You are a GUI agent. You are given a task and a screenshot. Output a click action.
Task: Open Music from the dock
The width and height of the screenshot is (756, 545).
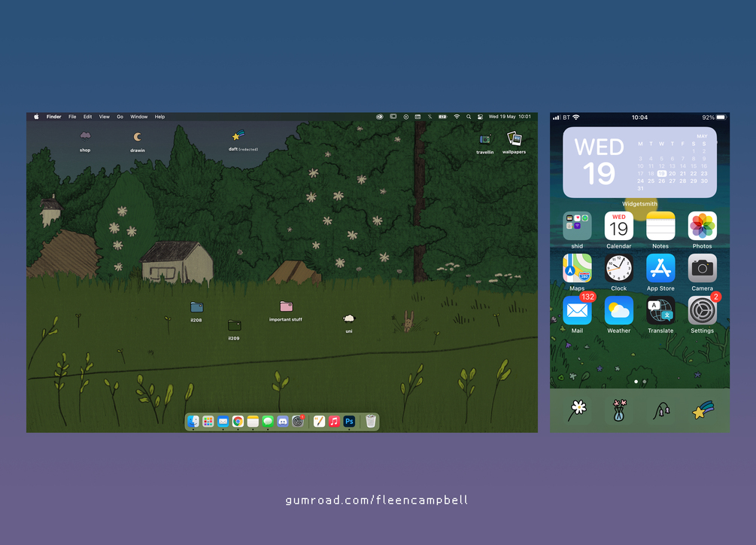(334, 421)
